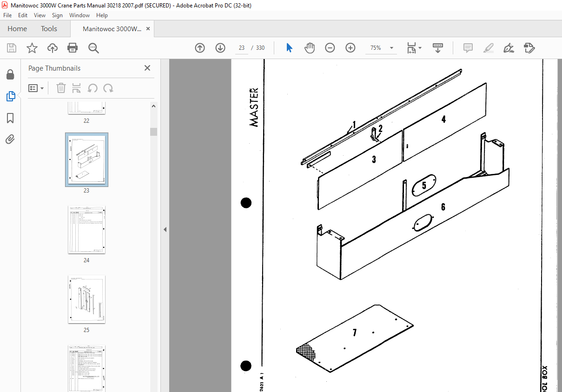Image resolution: width=562 pixels, height=392 pixels.
Task: Activate the Hand pan tool
Action: click(310, 48)
